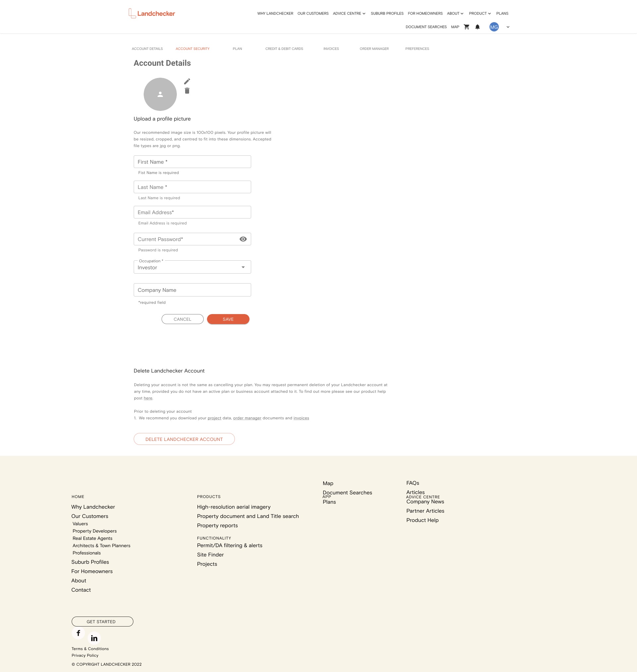Expand the Advice Centre menu

point(349,14)
